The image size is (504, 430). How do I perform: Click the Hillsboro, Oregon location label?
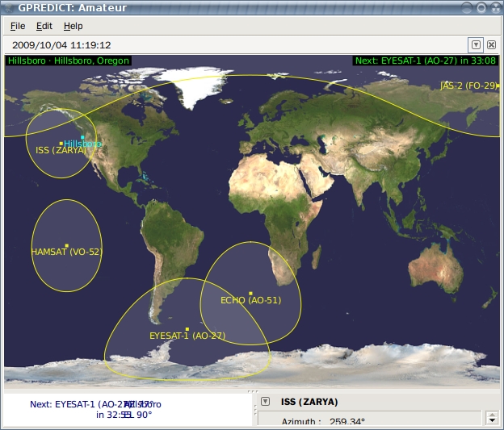tap(68, 61)
